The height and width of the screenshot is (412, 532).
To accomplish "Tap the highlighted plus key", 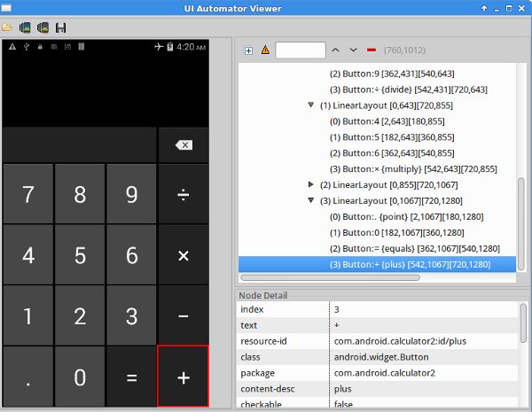I will pyautogui.click(x=184, y=377).
